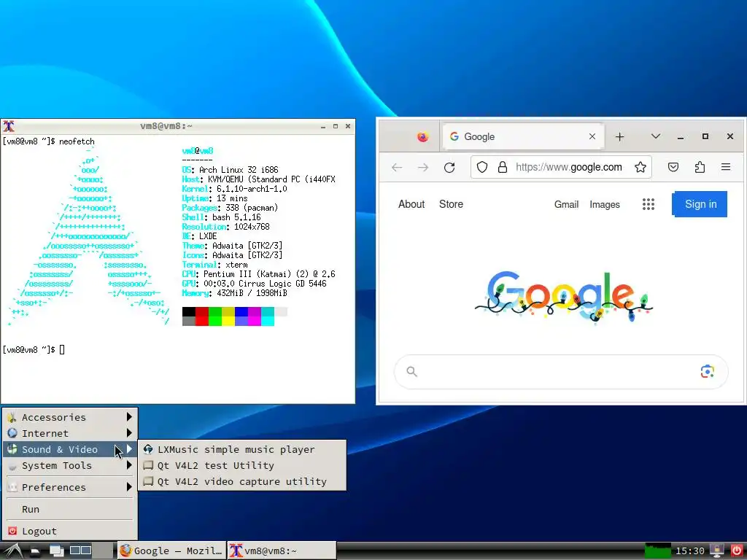Click the blue neofetch color block

pos(241,312)
